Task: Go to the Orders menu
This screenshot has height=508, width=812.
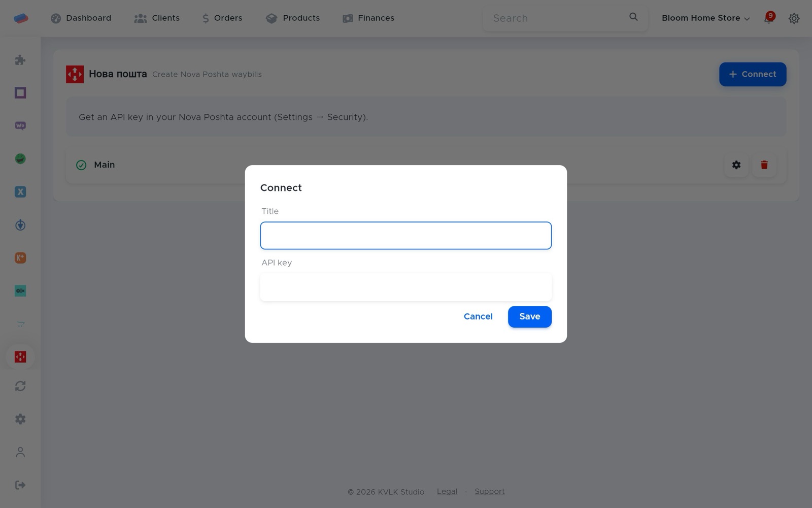Action: click(222, 18)
